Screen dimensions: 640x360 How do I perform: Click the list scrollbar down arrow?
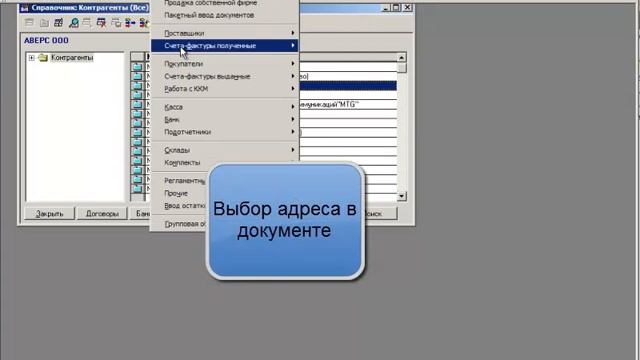[402, 196]
